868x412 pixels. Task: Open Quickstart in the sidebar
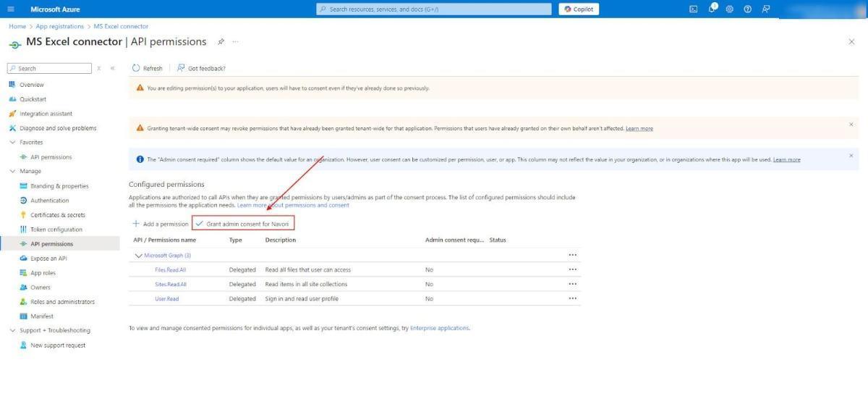(33, 99)
